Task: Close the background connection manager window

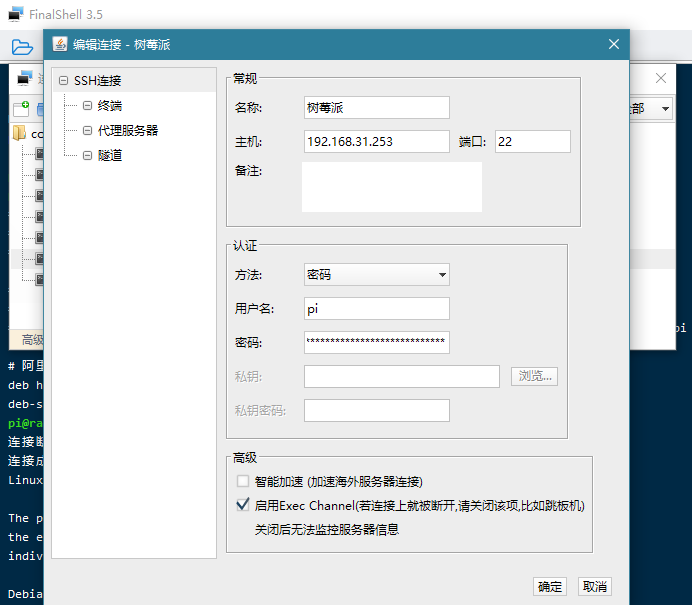Action: pos(661,79)
